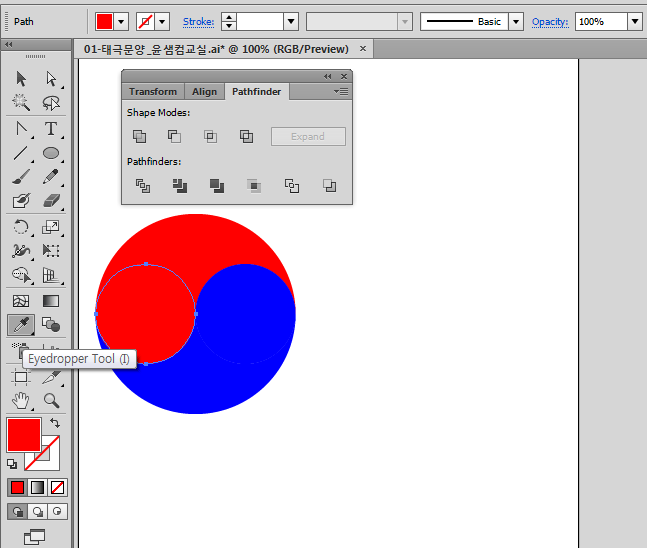The image size is (647, 548).
Task: Select the Direct Selection tool white arrow
Action: coord(51,78)
